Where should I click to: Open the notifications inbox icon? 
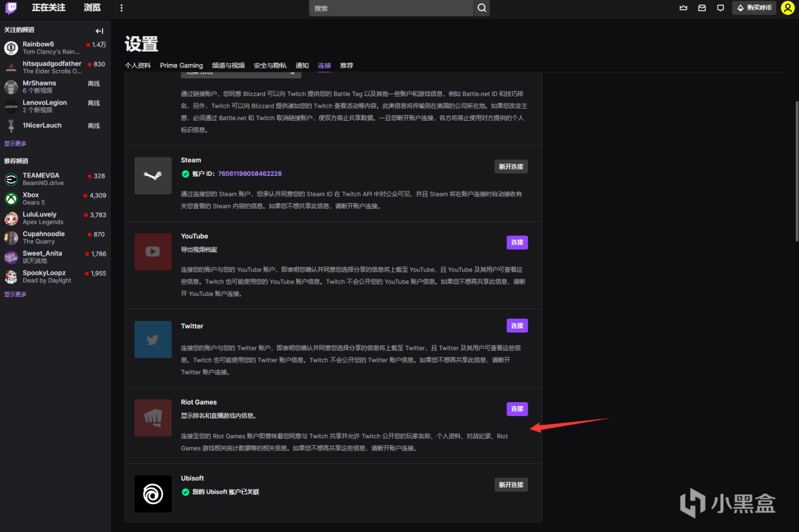[702, 8]
